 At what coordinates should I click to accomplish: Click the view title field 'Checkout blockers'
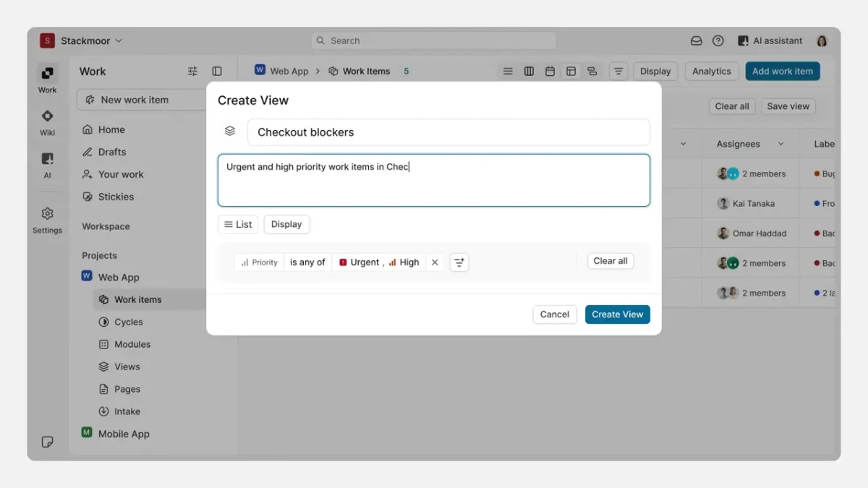(448, 132)
